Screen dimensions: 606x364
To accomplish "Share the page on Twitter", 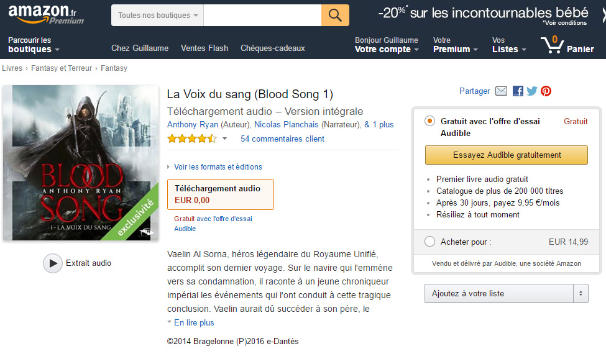I will pyautogui.click(x=531, y=91).
